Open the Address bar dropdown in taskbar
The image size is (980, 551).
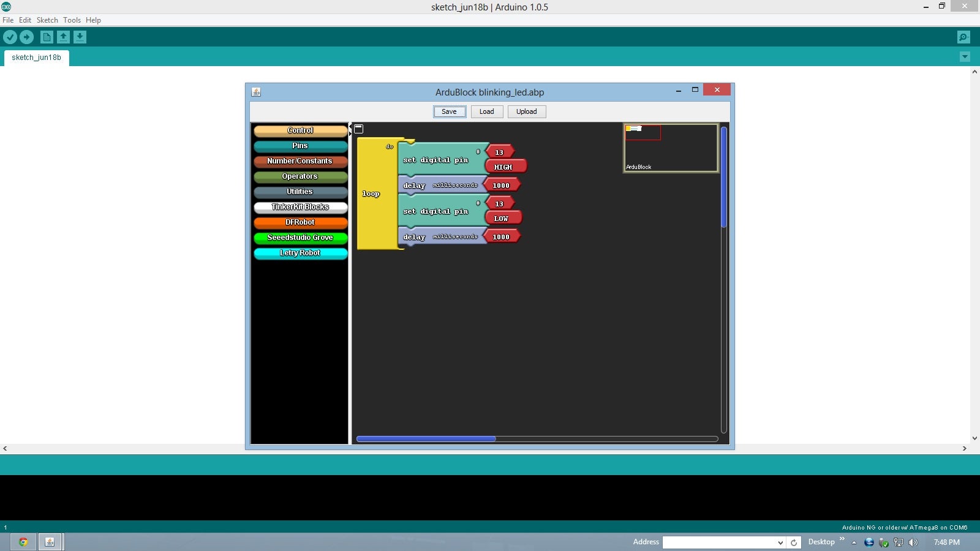point(780,542)
